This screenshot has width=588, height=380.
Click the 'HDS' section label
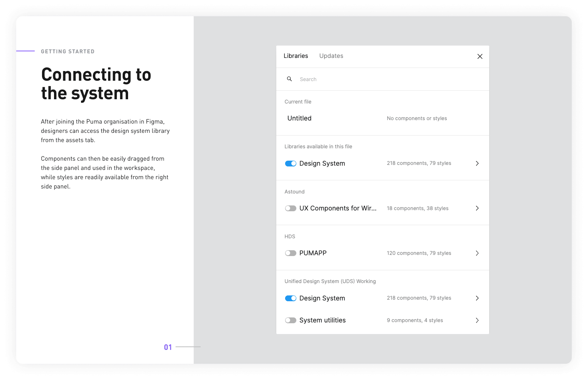click(x=290, y=236)
